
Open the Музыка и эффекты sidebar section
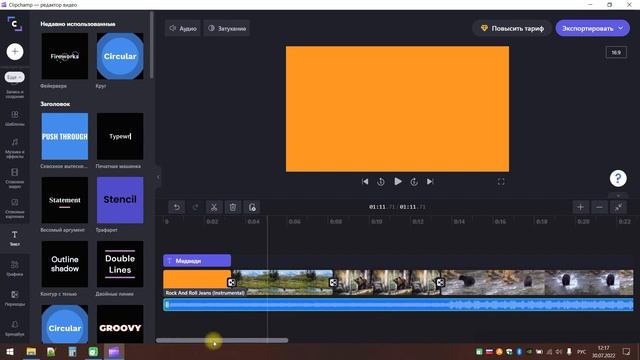(15, 148)
